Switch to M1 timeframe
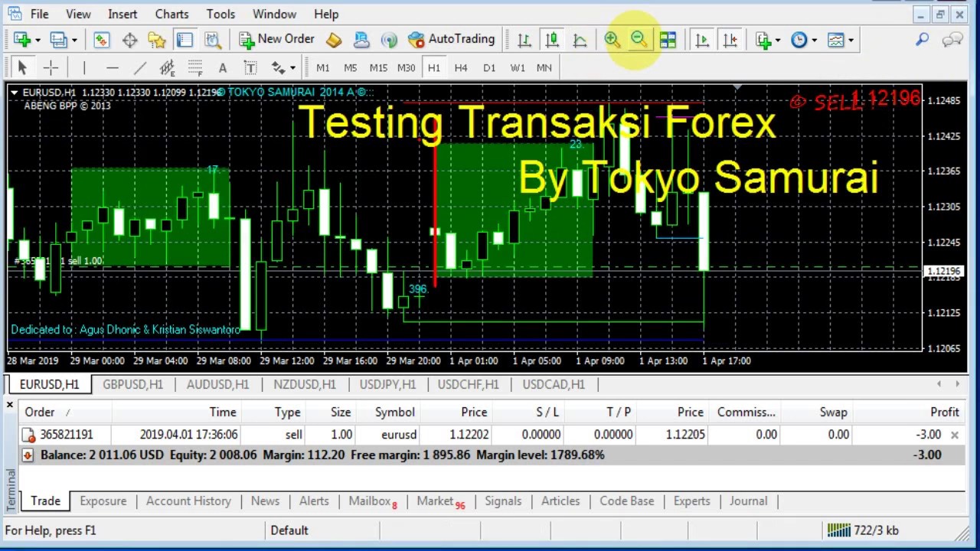 (322, 67)
